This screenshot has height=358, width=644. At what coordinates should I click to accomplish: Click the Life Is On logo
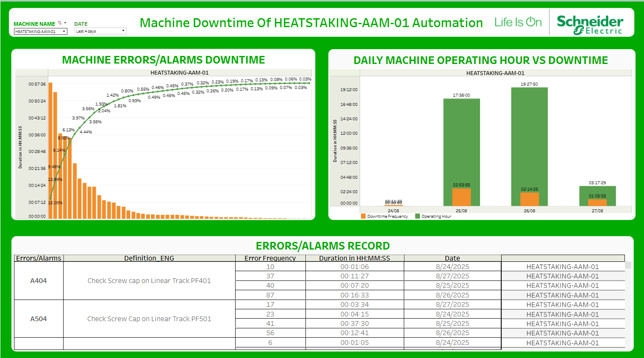[518, 22]
